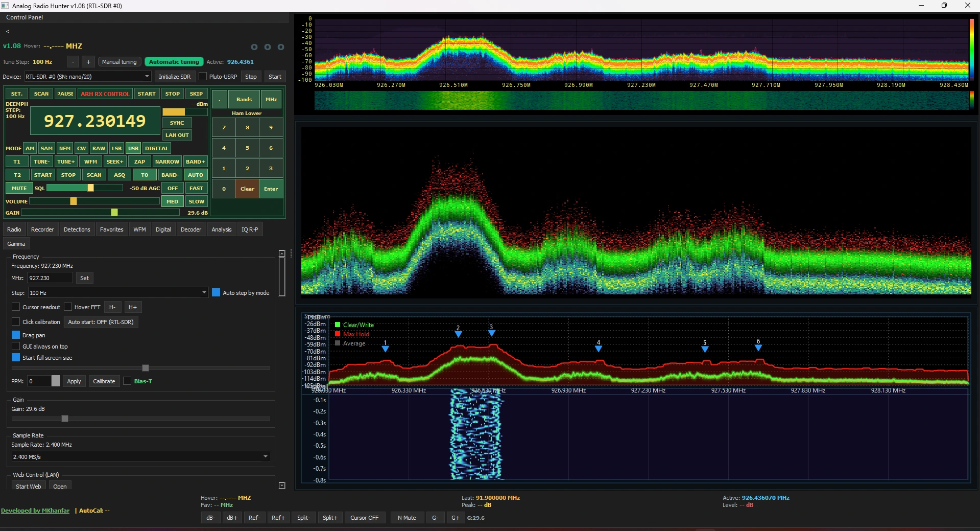
Task: Enable the Cursor readout checkbox
Action: 16,307
